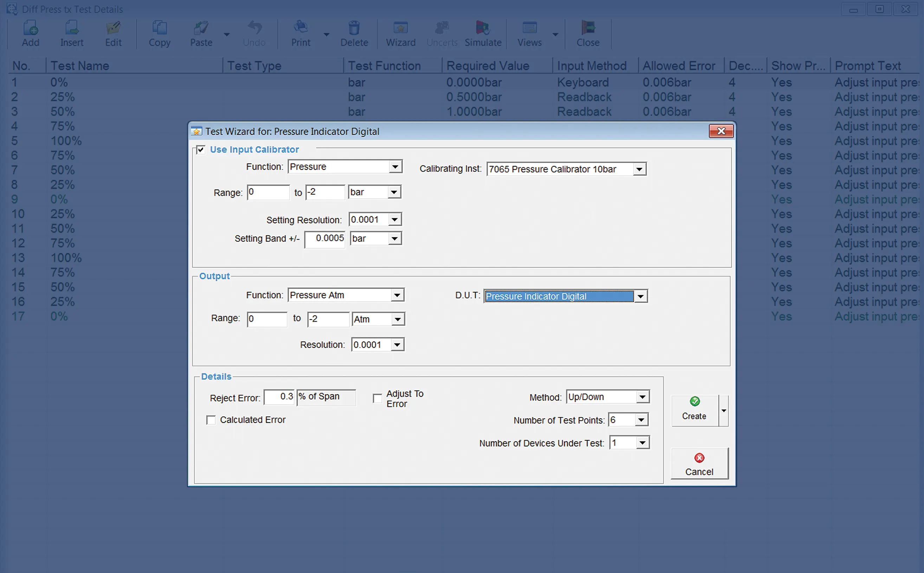Open the Method Up/Down dropdown
The width and height of the screenshot is (924, 573).
pos(642,397)
